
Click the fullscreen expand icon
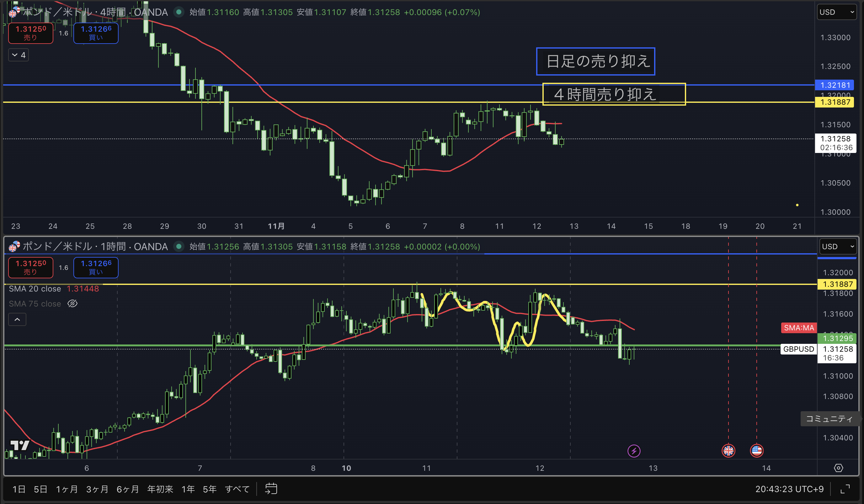(845, 489)
